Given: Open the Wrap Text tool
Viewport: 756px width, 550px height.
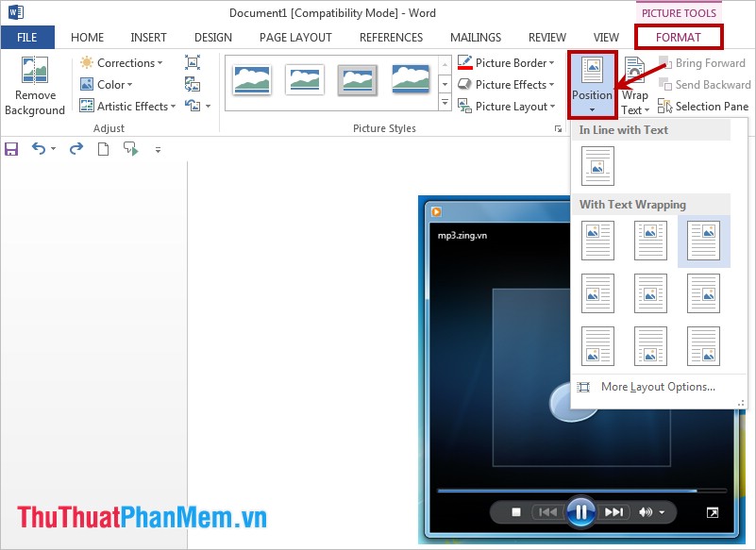Looking at the screenshot, I should [x=635, y=84].
